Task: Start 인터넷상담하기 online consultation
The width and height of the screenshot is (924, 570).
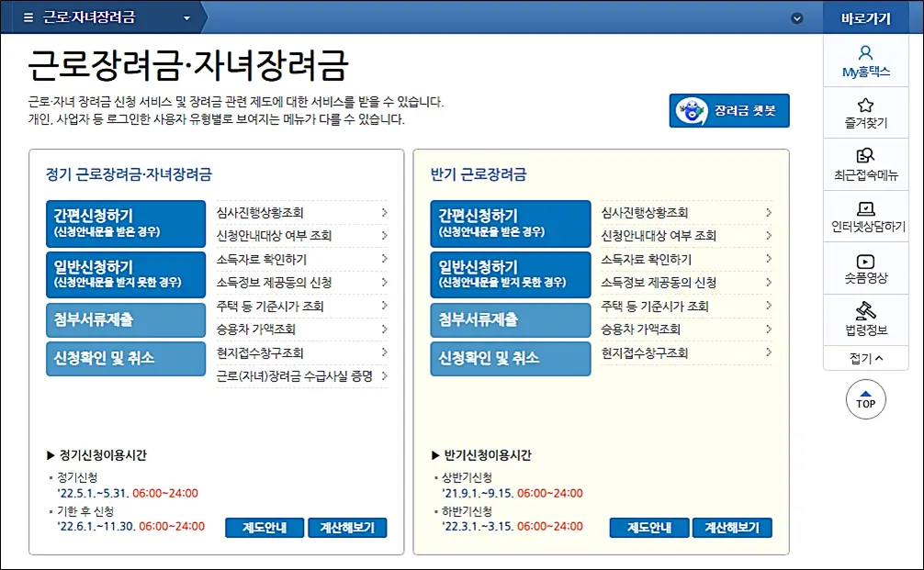Action: pos(865,217)
